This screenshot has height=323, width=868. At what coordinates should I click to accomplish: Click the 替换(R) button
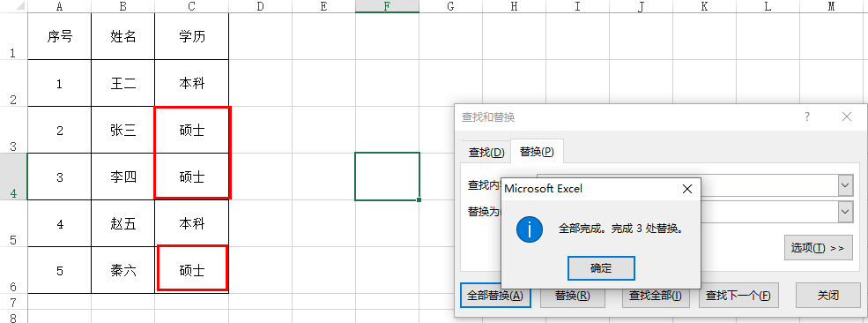(x=573, y=296)
